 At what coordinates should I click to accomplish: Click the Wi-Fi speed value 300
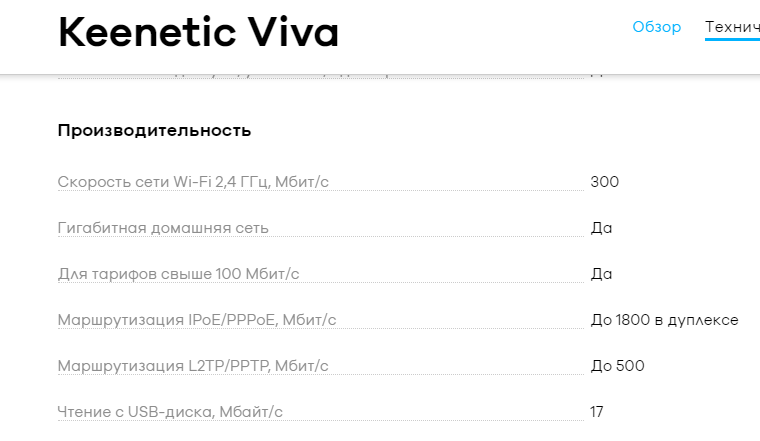click(x=605, y=182)
